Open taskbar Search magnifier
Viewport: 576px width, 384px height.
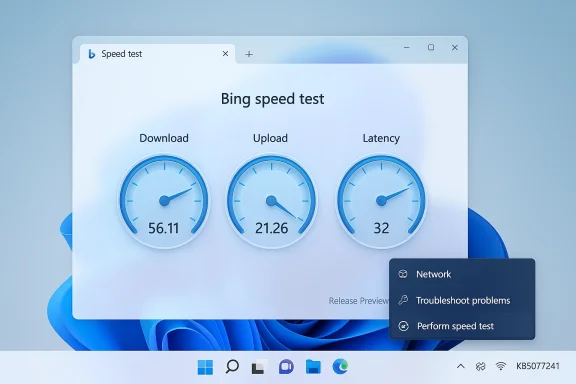click(x=232, y=366)
